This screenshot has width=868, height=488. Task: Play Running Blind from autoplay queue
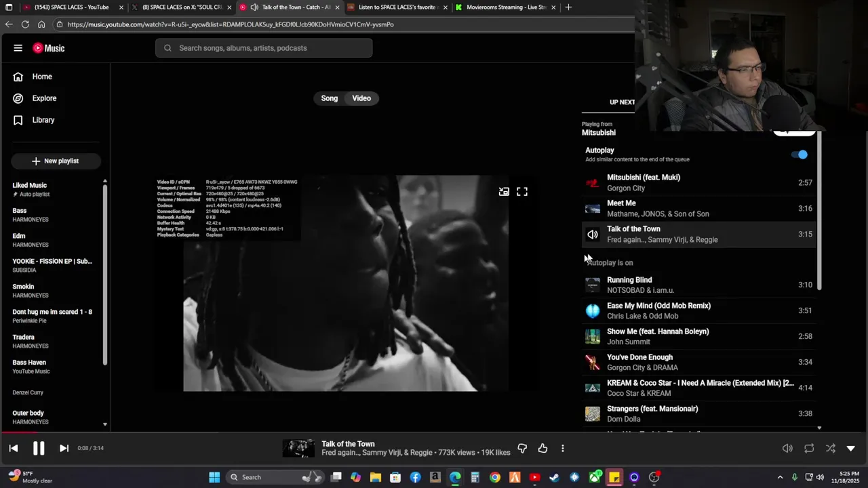698,285
